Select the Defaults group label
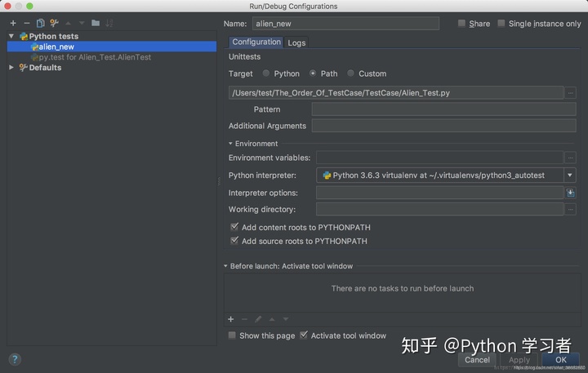Viewport: 588px width, 373px height. [45, 68]
